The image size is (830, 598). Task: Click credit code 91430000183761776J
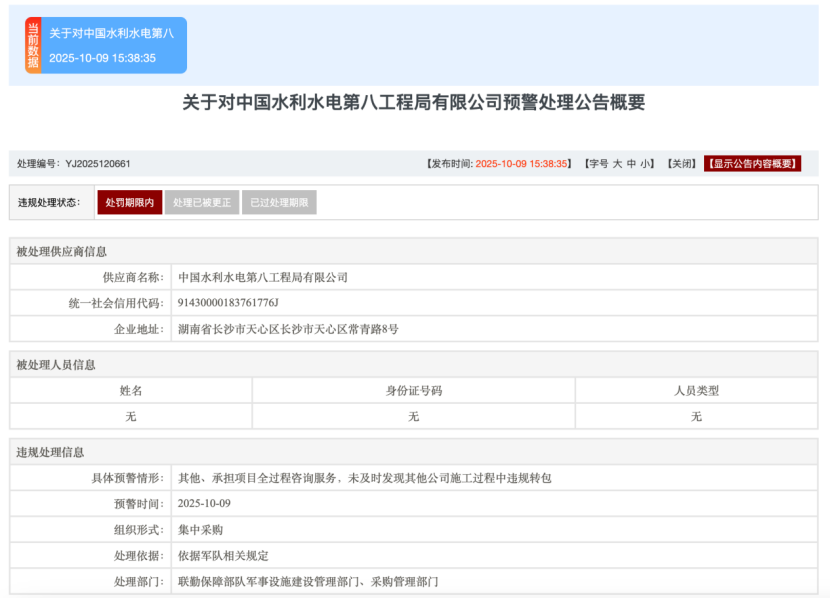[x=227, y=303]
